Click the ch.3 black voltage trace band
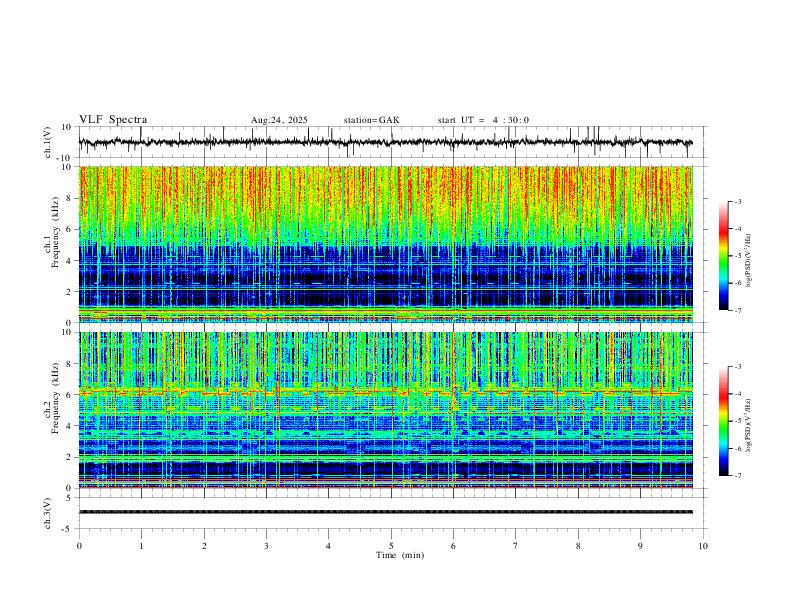This screenshot has width=792, height=612. pos(386,512)
